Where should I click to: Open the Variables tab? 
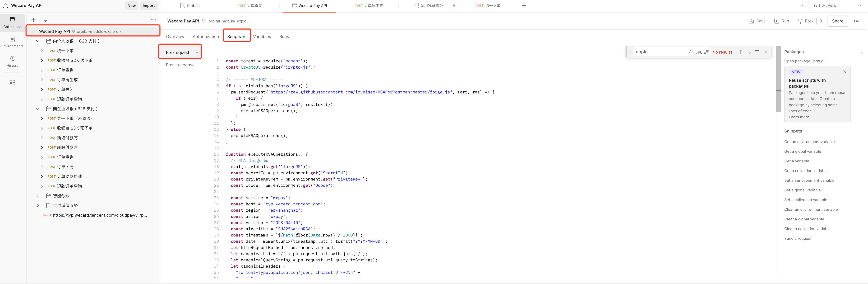[262, 36]
